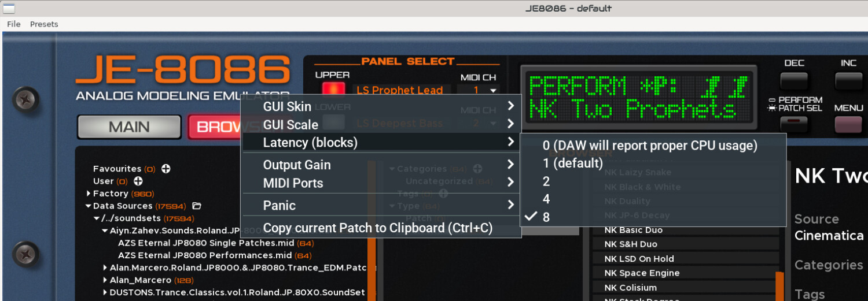The width and height of the screenshot is (868, 301).
Task: Add a new Favourites list with plus icon
Action: tap(166, 169)
